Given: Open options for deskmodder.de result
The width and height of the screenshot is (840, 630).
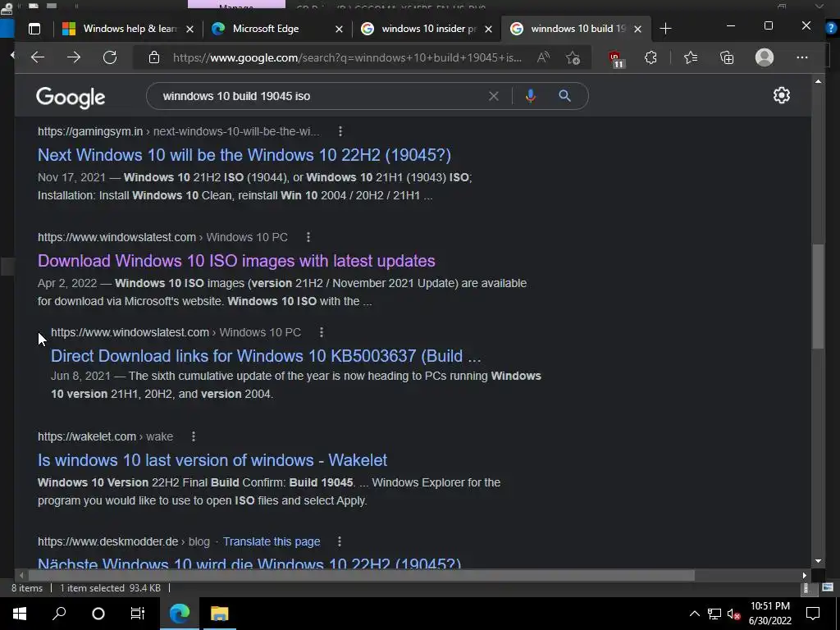Looking at the screenshot, I should pyautogui.click(x=339, y=541).
